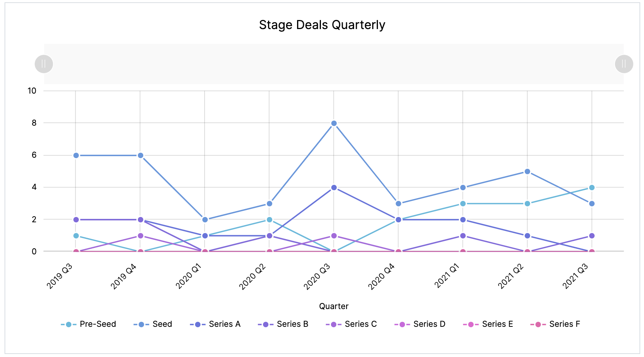Viewport: 644px width, 357px height.
Task: Click the Seed point at 2020 Q3 peak
Action: [x=334, y=123]
